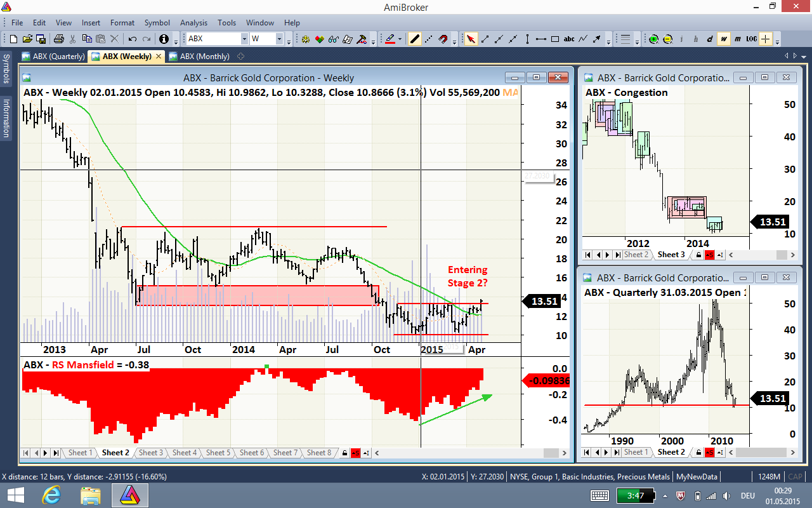Viewport: 812px width, 508px height.
Task: Click the red line color swatch
Action: [390, 39]
